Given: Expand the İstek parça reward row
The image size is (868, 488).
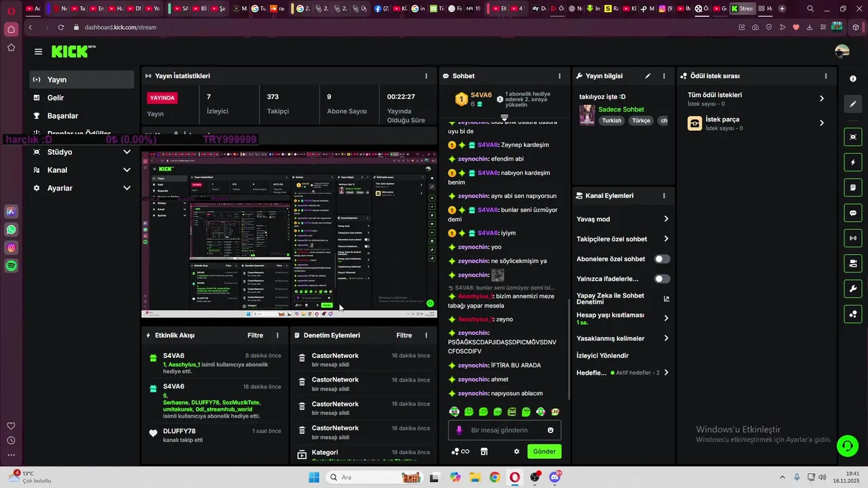Looking at the screenshot, I should click(822, 123).
